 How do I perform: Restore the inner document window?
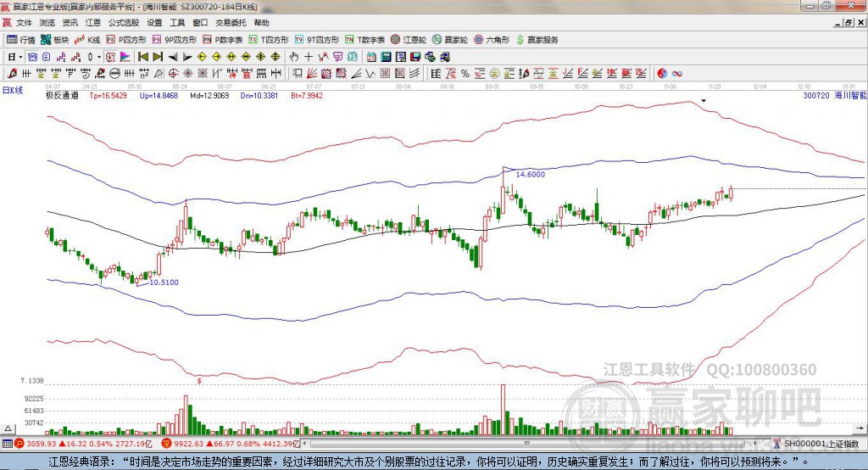pos(849,23)
